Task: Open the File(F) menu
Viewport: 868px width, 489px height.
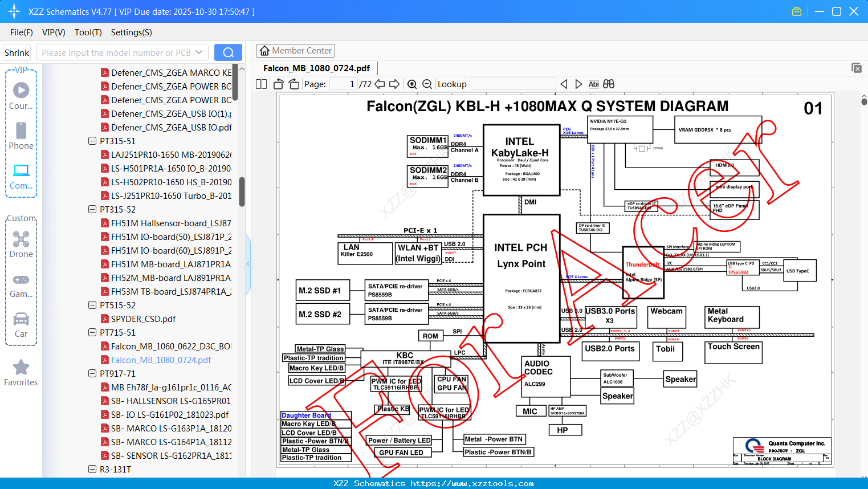Action: click(x=22, y=32)
